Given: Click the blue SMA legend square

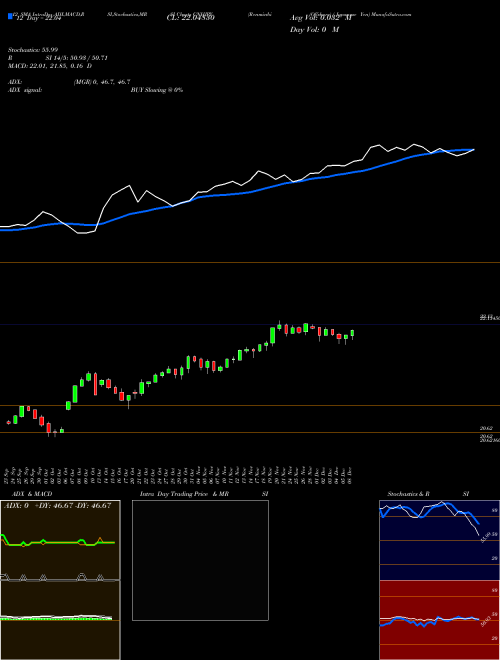Looking at the screenshot, I should [x=10, y=17].
